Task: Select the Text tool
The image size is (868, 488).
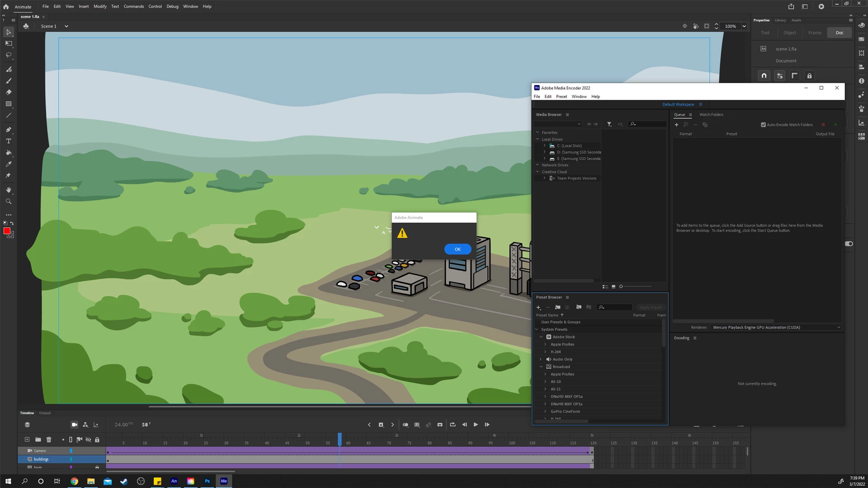Action: (x=9, y=141)
